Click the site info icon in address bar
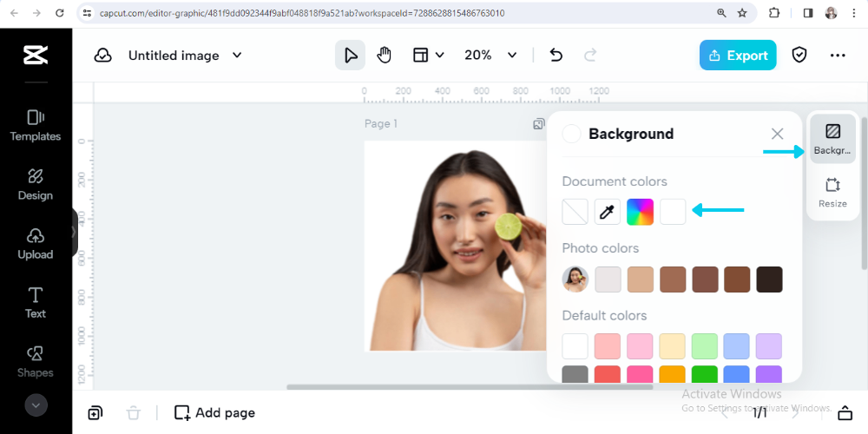The image size is (868, 434). tap(86, 13)
